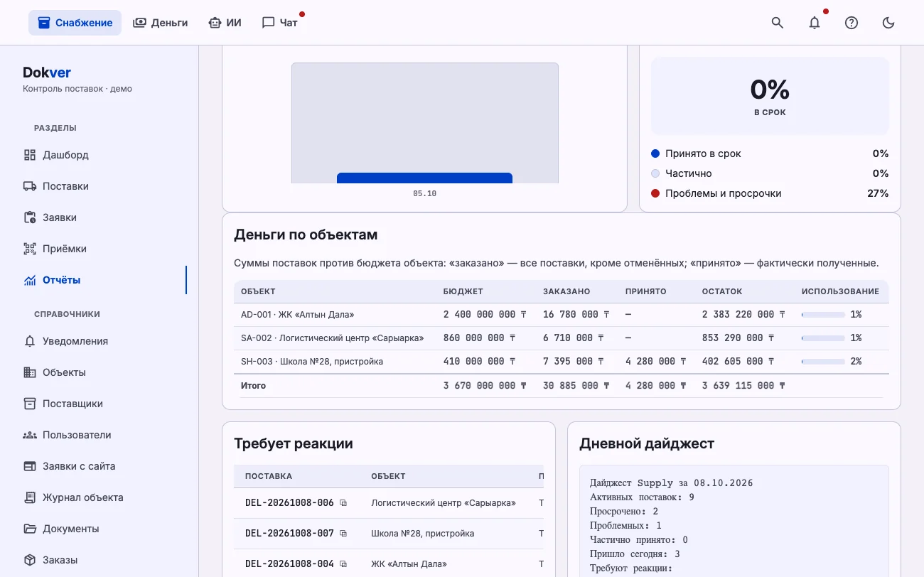This screenshot has width=924, height=577.
Task: Click the Частично legend entry
Action: click(x=770, y=173)
